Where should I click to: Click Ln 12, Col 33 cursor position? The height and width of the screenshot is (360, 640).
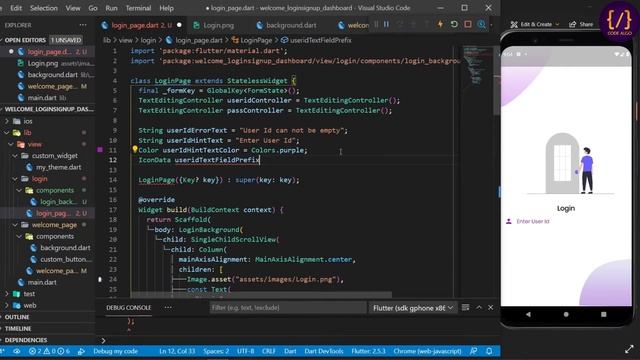pyautogui.click(x=177, y=351)
